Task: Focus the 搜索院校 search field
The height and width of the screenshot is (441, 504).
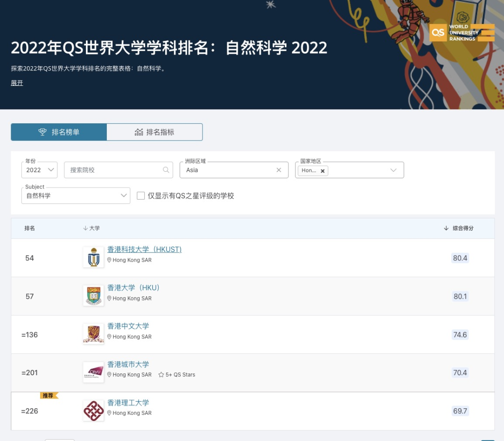Action: point(119,170)
